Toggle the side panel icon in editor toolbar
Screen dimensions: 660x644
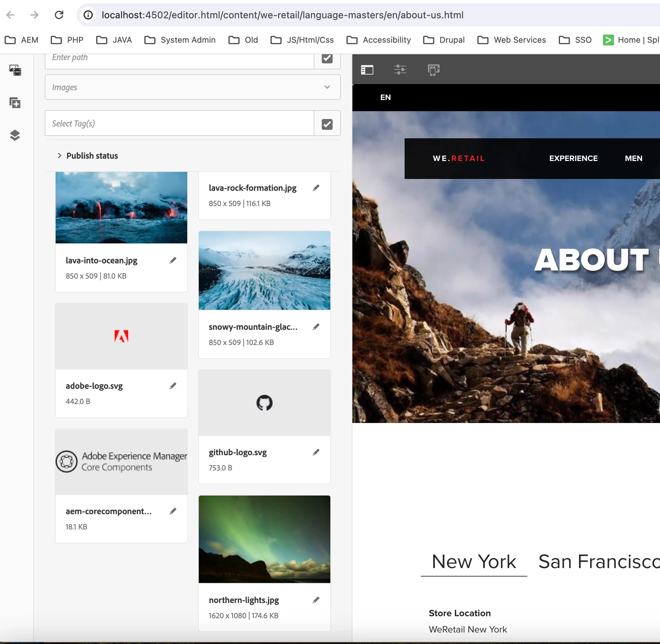pos(367,70)
